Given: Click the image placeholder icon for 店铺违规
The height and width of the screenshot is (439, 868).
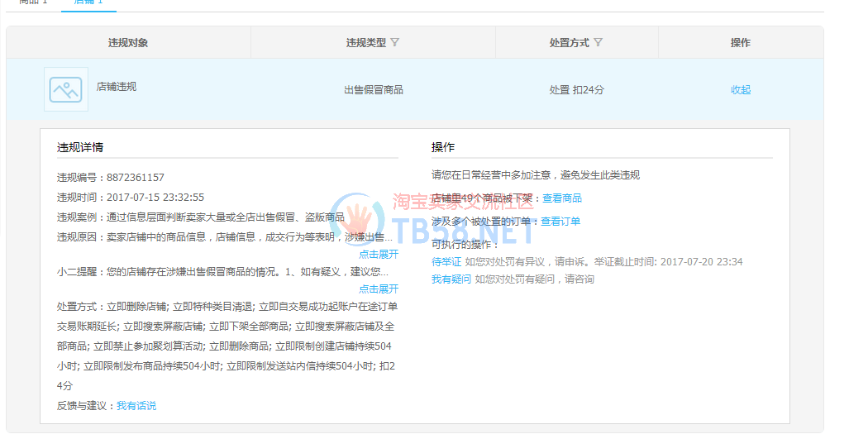Looking at the screenshot, I should 66,89.
